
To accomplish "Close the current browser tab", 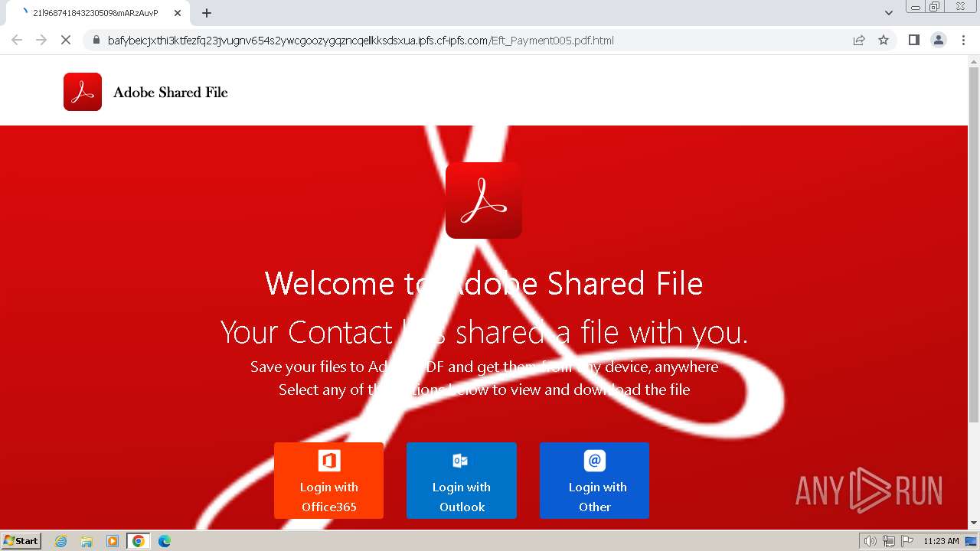I will click(x=178, y=13).
